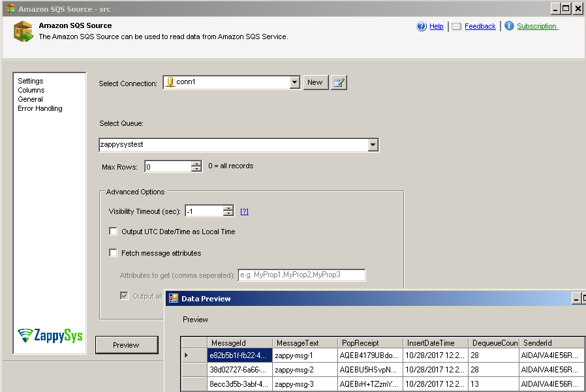This screenshot has height=392, width=586.
Task: Select the zappy-msg-1 cell
Action: click(305, 355)
